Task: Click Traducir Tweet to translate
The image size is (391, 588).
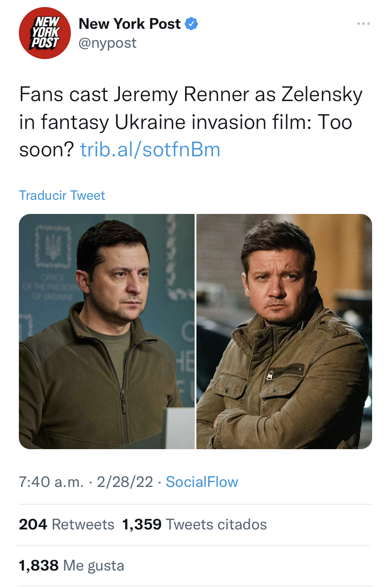Action: 62,196
